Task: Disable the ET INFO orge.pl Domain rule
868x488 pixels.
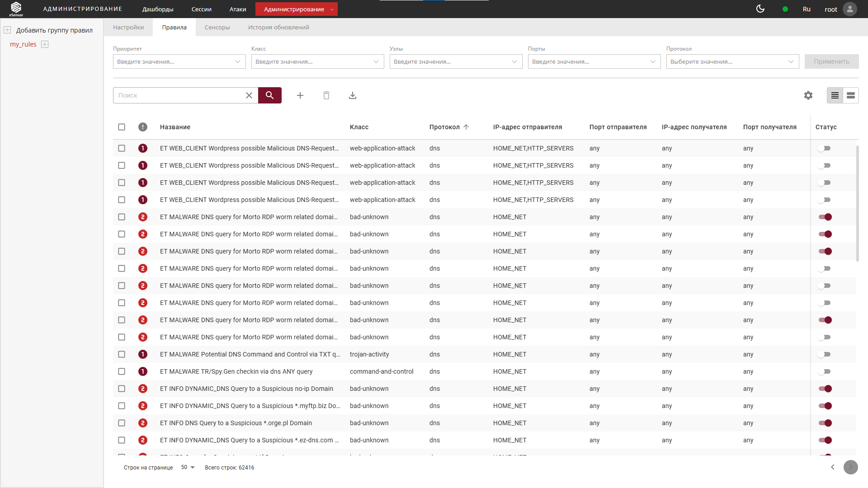Action: point(825,423)
